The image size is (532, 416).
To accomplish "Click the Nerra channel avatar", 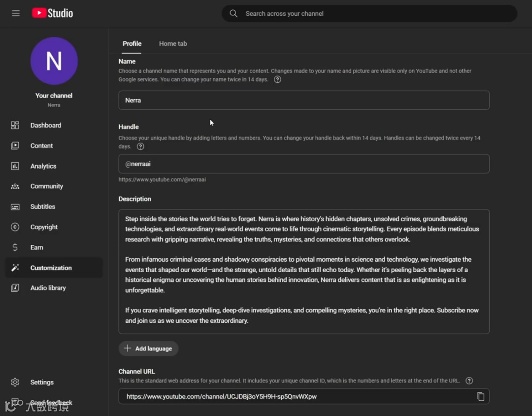I will (54, 61).
